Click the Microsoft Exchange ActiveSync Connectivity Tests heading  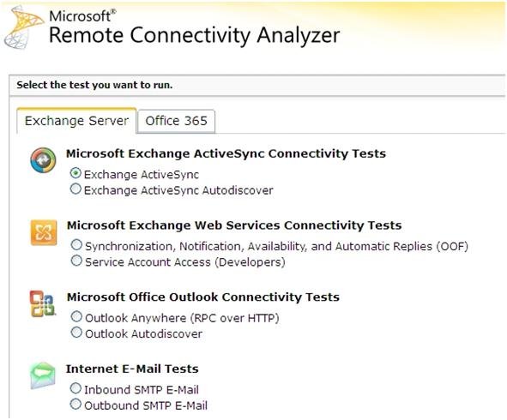(226, 153)
